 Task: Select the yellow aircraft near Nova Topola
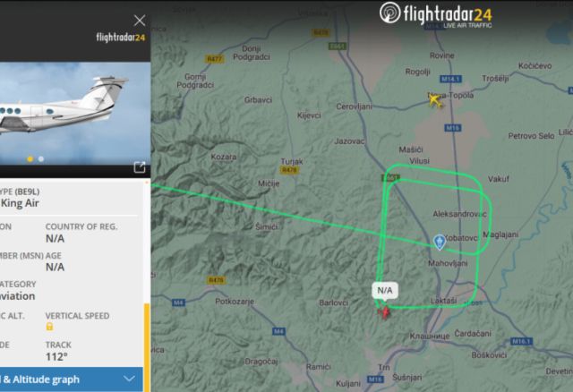435,99
